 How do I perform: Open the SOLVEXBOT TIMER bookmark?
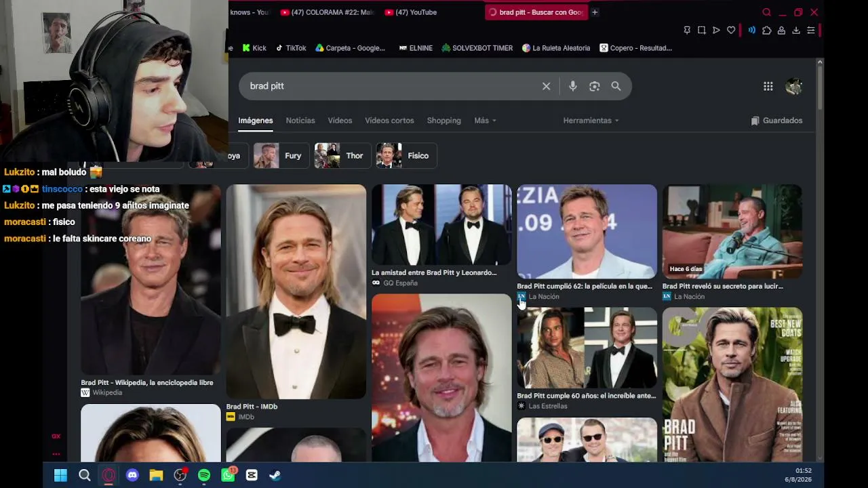point(477,48)
